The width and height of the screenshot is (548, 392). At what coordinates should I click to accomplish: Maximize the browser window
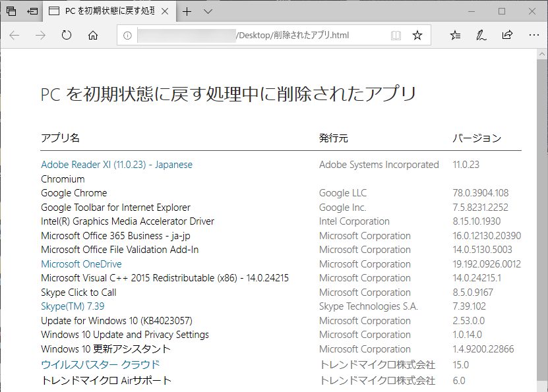(502, 11)
